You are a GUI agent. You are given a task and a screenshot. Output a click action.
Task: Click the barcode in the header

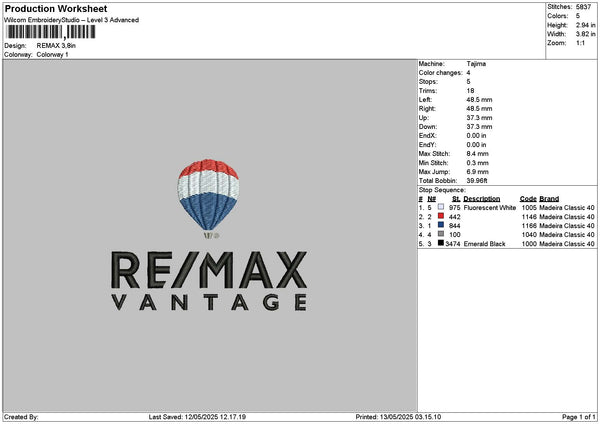click(51, 32)
